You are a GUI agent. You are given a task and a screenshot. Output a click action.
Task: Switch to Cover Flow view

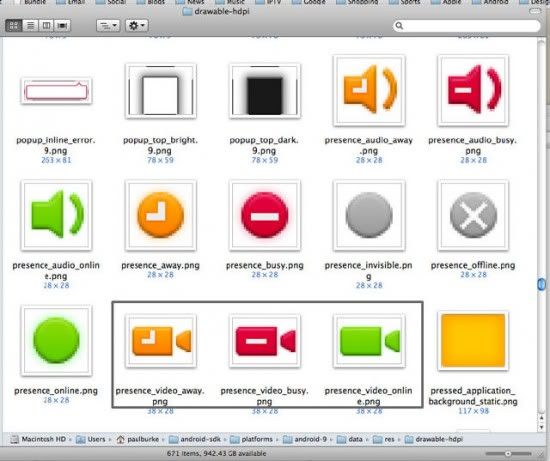pos(62,26)
